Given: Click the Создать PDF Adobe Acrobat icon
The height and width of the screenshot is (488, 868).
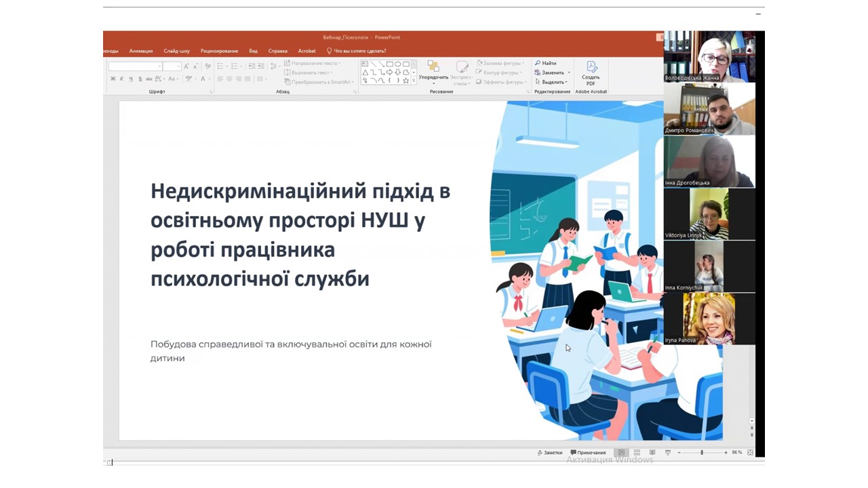Looking at the screenshot, I should tap(591, 70).
